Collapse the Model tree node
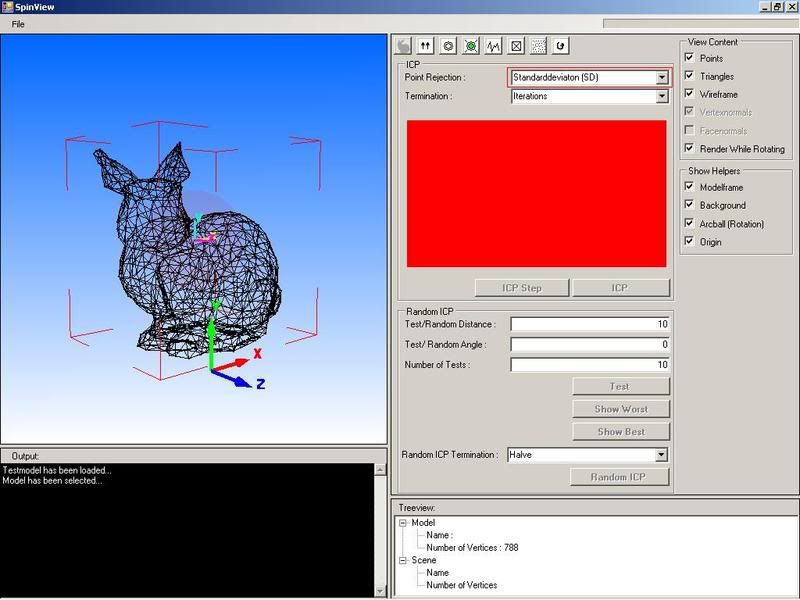The image size is (800, 600). pyautogui.click(x=403, y=523)
